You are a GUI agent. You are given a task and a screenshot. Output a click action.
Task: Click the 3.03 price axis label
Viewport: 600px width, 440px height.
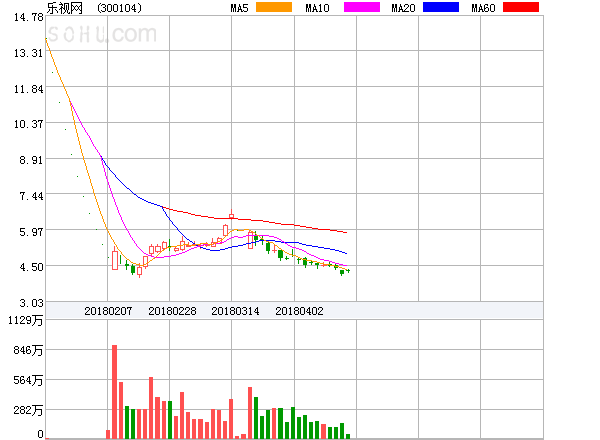[31, 303]
